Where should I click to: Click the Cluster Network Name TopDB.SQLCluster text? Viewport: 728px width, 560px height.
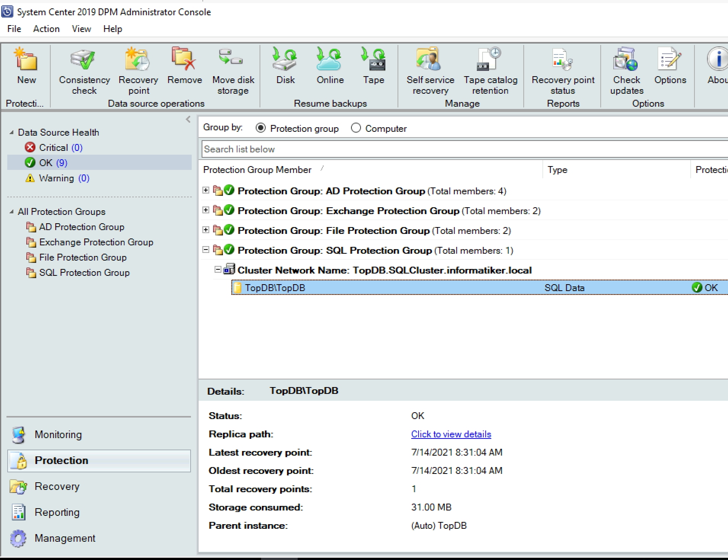385,270
